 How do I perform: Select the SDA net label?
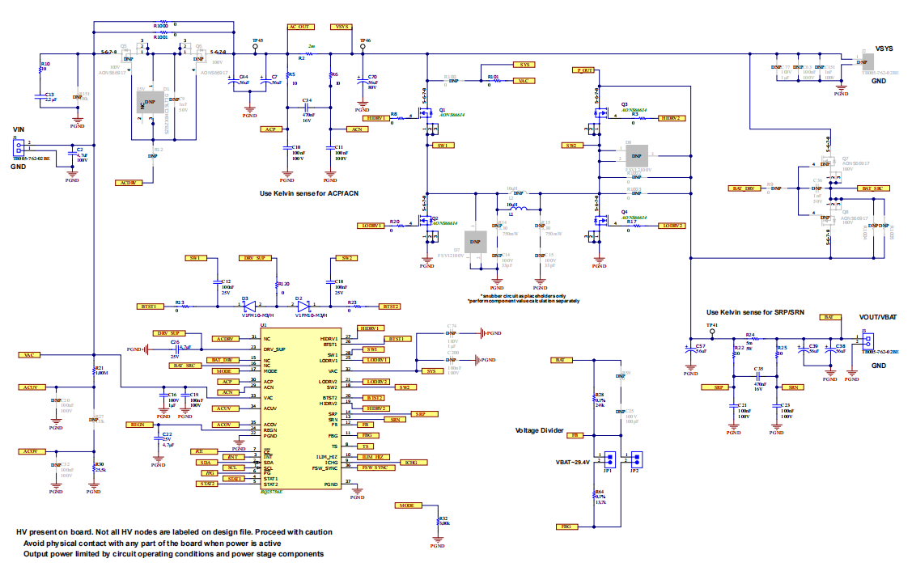point(208,463)
